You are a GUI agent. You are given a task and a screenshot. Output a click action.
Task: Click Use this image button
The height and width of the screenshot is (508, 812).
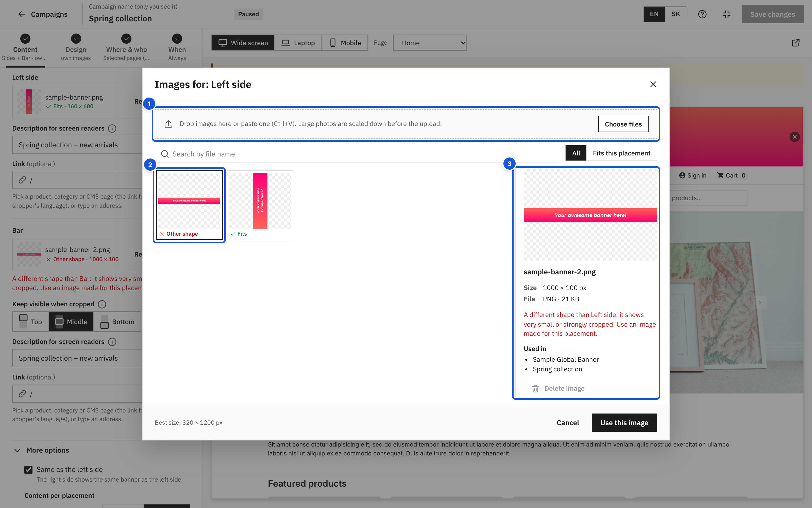[x=624, y=423]
